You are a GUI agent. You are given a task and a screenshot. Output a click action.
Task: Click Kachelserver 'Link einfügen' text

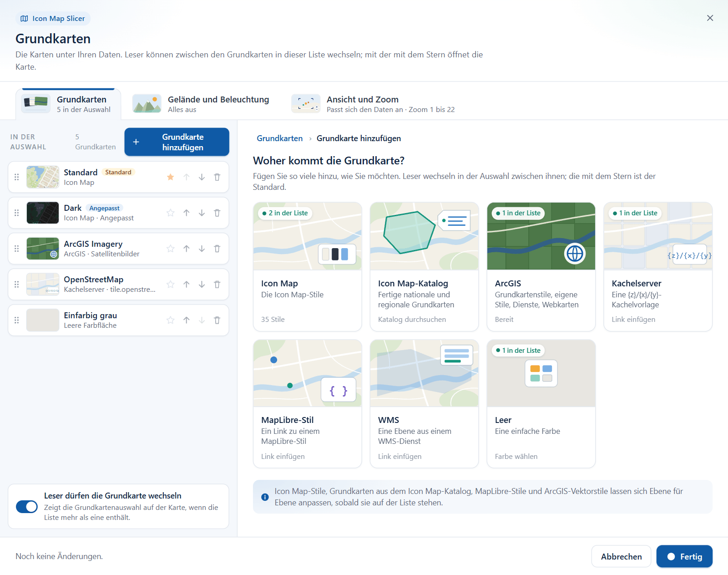633,320
